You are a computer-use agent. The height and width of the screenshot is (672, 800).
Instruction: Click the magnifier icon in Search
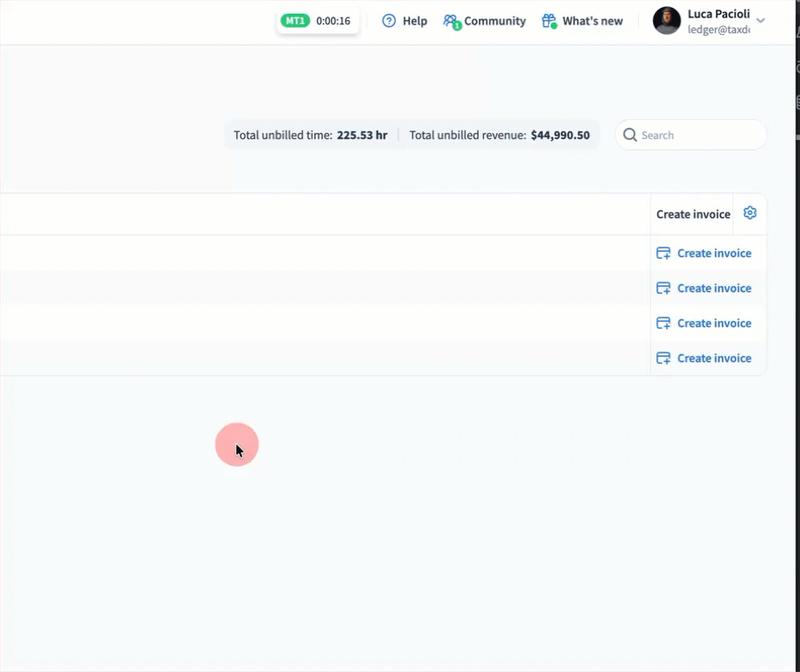(x=630, y=136)
